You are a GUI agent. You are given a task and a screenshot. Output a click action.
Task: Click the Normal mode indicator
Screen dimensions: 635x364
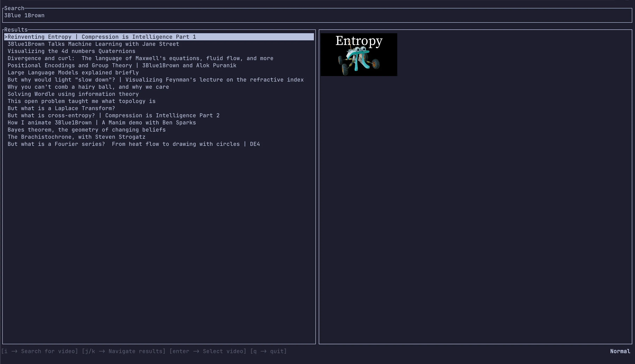[x=620, y=351]
